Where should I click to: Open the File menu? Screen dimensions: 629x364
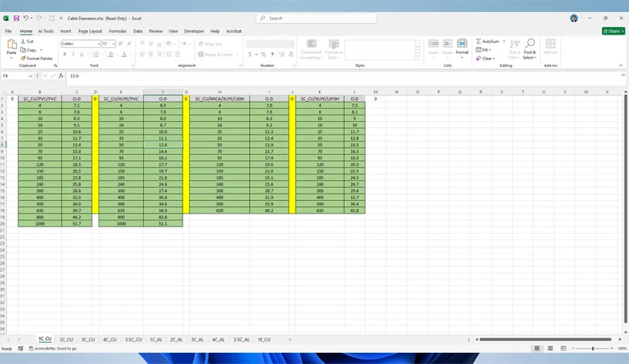[x=8, y=31]
